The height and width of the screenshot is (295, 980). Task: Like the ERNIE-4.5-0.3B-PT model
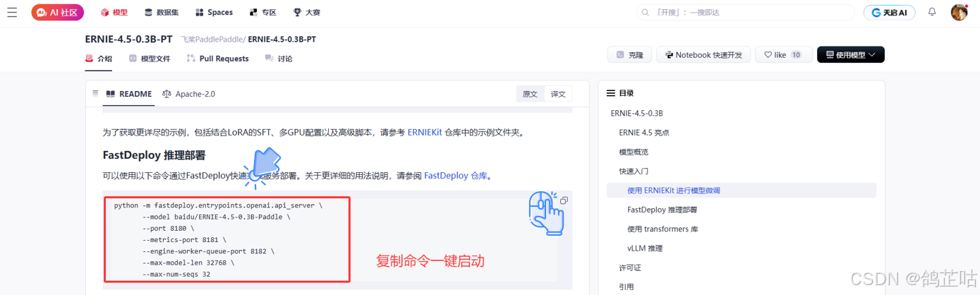point(782,55)
